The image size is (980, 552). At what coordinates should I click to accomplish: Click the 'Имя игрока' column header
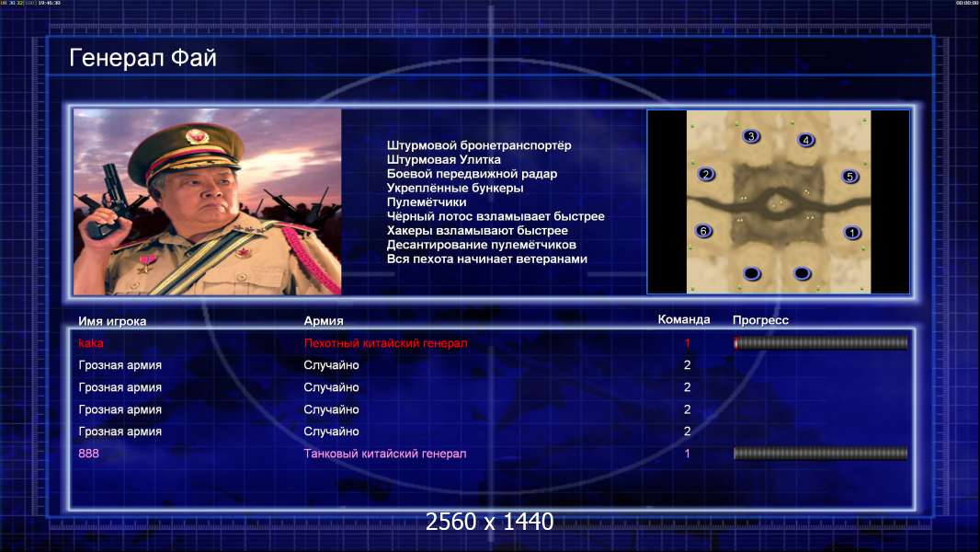(x=112, y=321)
